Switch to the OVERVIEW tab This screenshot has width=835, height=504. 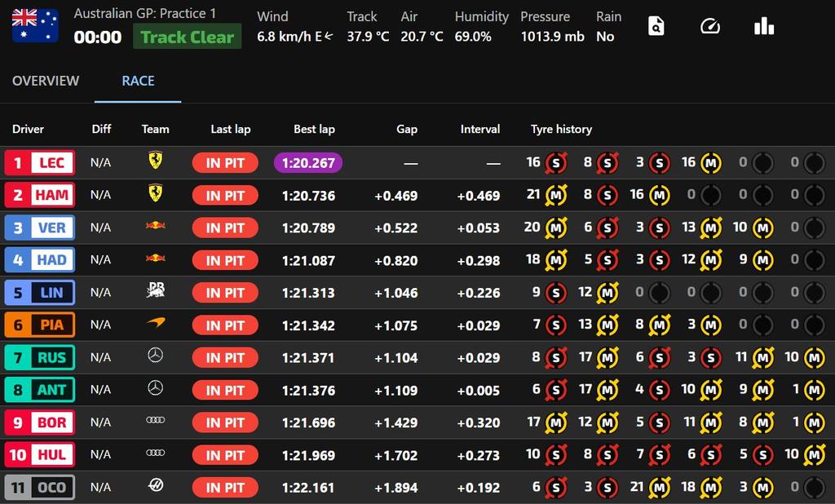pyautogui.click(x=46, y=81)
